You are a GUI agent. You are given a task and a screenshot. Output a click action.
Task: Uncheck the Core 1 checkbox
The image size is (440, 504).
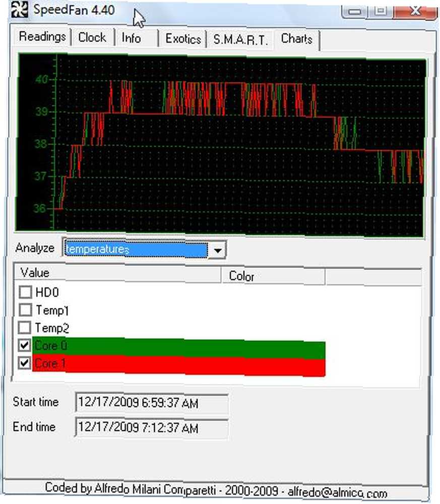pyautogui.click(x=24, y=363)
